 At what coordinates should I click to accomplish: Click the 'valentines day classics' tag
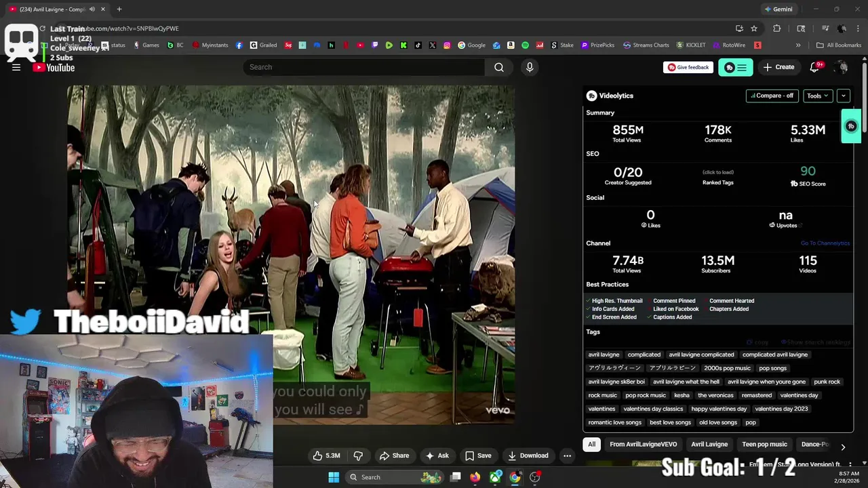pos(653,409)
